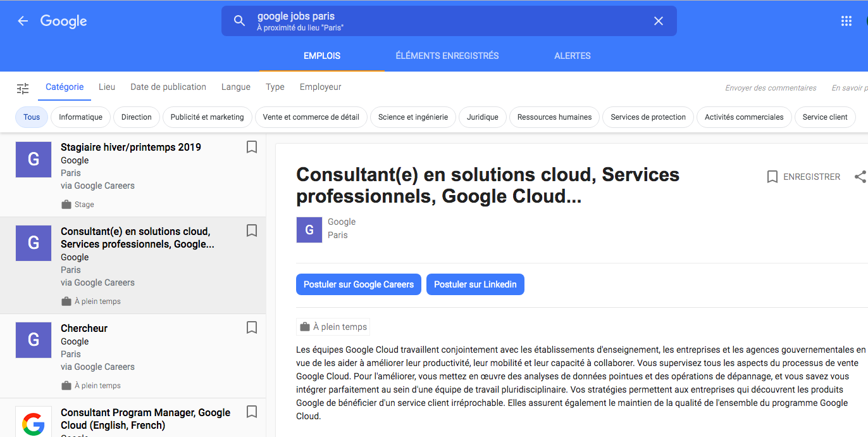Bookmark the Stagiaire hiver/printemps 2019 job

click(x=252, y=147)
